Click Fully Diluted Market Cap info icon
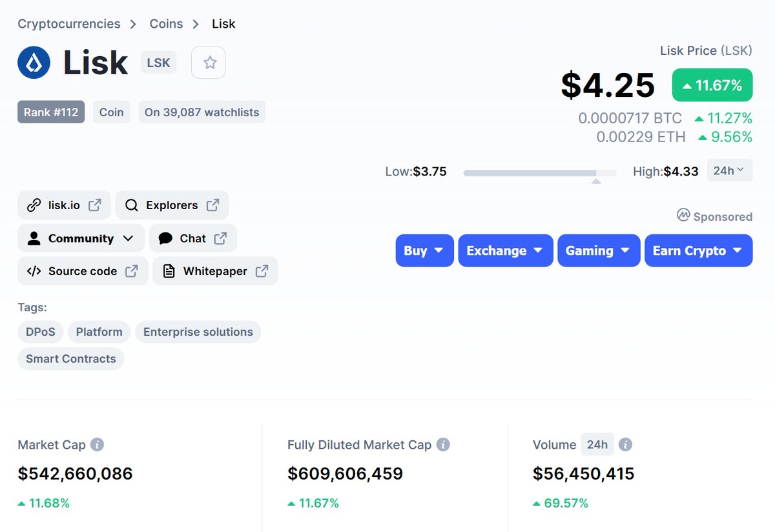The width and height of the screenshot is (775, 532). click(443, 445)
